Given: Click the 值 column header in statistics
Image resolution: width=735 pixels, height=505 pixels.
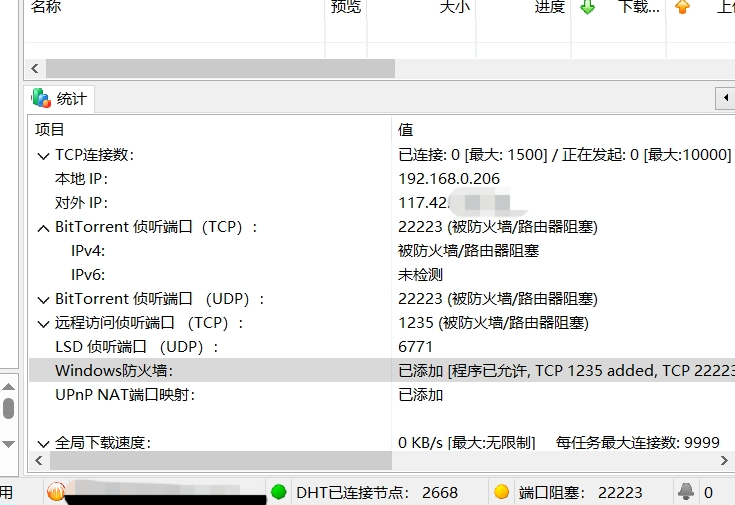Looking at the screenshot, I should tap(563, 129).
